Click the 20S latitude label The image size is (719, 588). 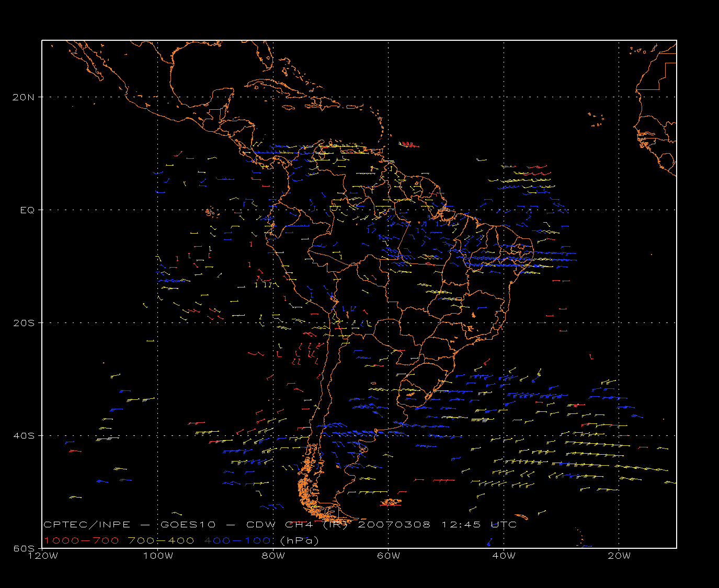click(24, 323)
